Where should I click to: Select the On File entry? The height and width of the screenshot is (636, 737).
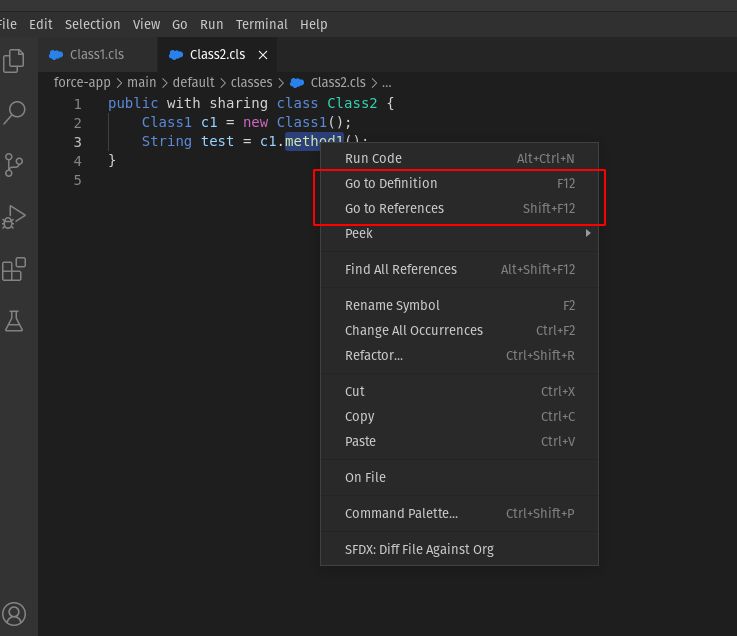(459, 478)
